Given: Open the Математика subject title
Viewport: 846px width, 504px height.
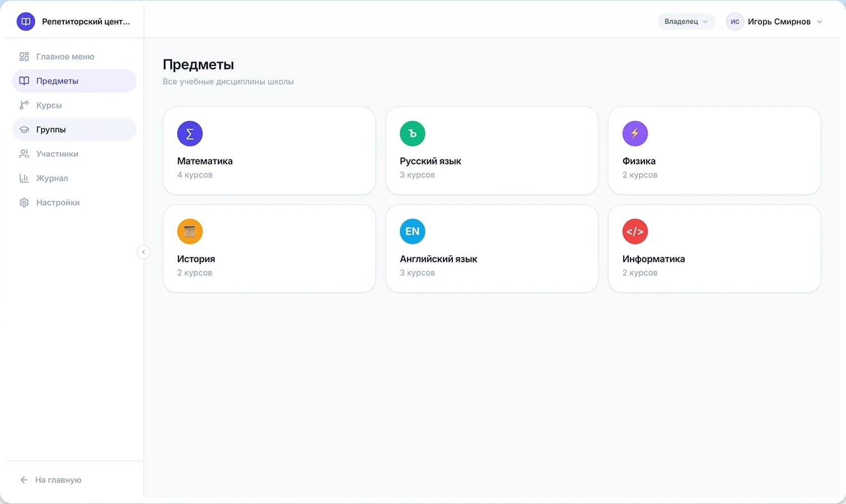Looking at the screenshot, I should (x=205, y=161).
